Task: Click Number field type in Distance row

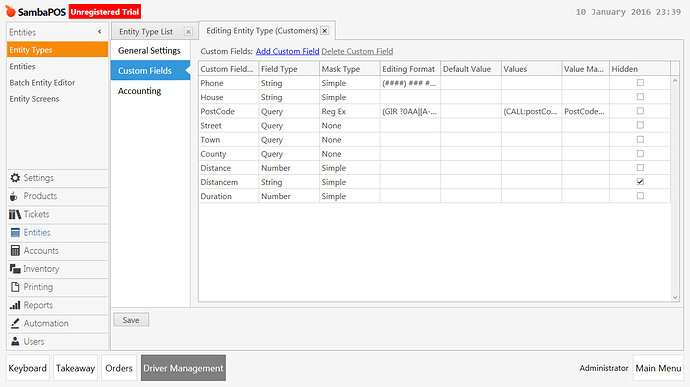Action: (x=289, y=167)
